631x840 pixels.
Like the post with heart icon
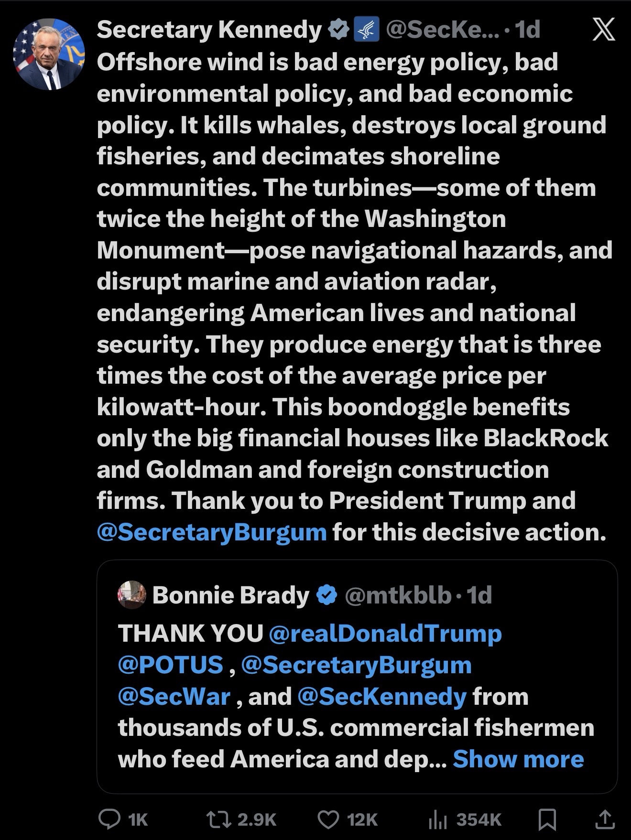point(328,819)
